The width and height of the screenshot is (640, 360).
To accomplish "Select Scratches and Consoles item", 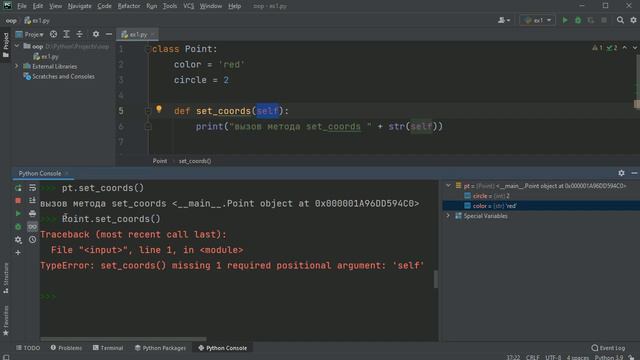I will click(x=59, y=76).
